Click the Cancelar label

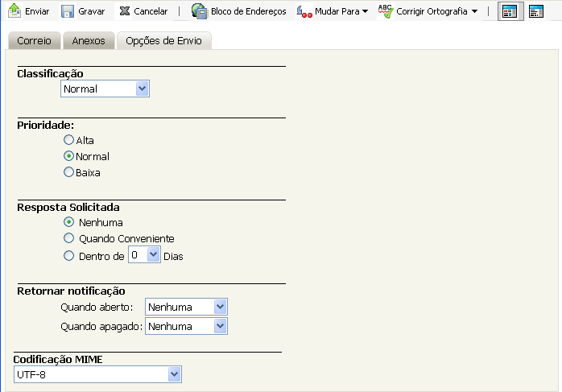click(151, 11)
